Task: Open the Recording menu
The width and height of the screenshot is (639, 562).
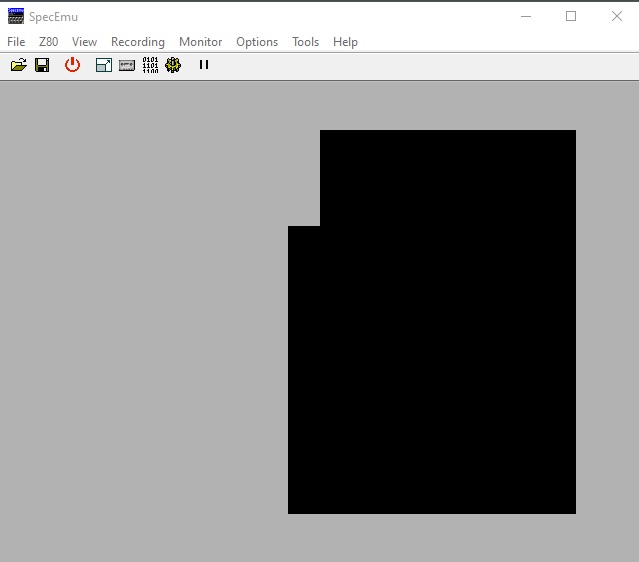Action: coord(138,42)
